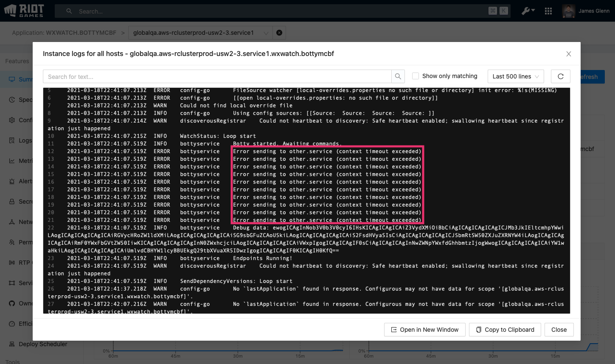The image size is (615, 364).
Task: Click James Glenn's profile avatar
Action: [568, 11]
